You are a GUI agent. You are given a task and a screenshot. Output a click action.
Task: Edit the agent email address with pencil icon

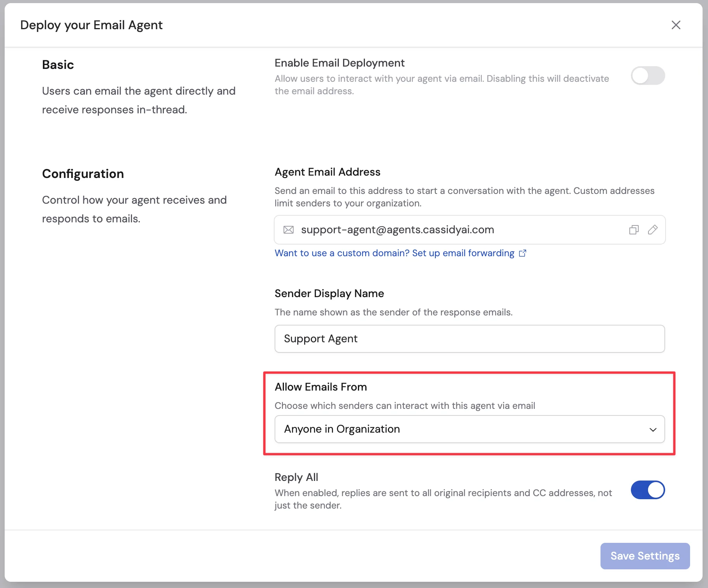[653, 230]
